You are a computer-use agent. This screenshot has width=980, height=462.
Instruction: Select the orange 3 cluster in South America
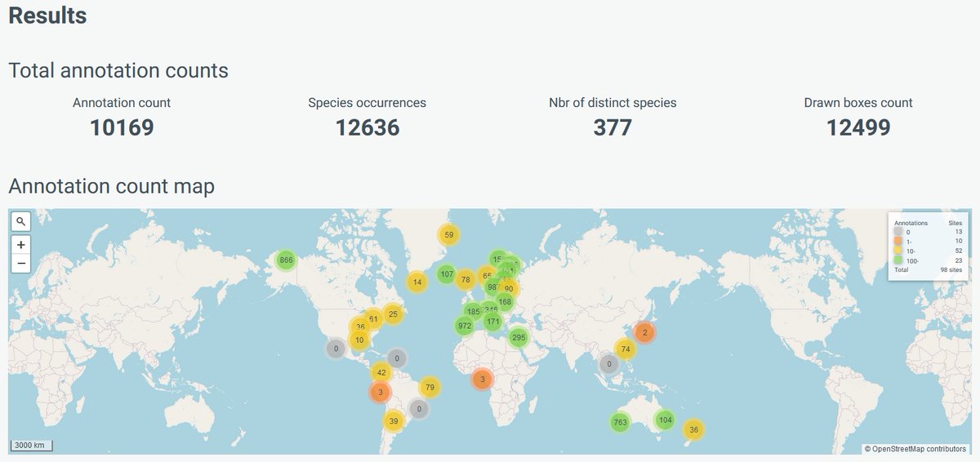tap(380, 393)
